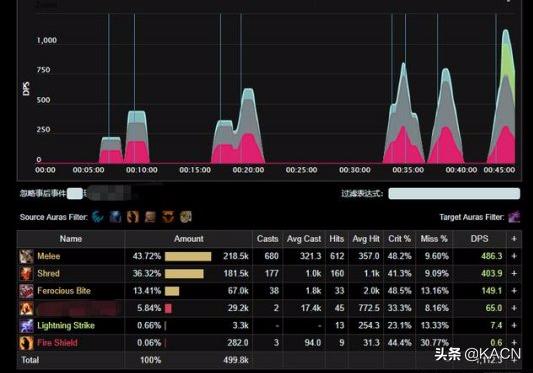Click the Melee ability icon
The width and height of the screenshot is (533, 373).
[26, 256]
